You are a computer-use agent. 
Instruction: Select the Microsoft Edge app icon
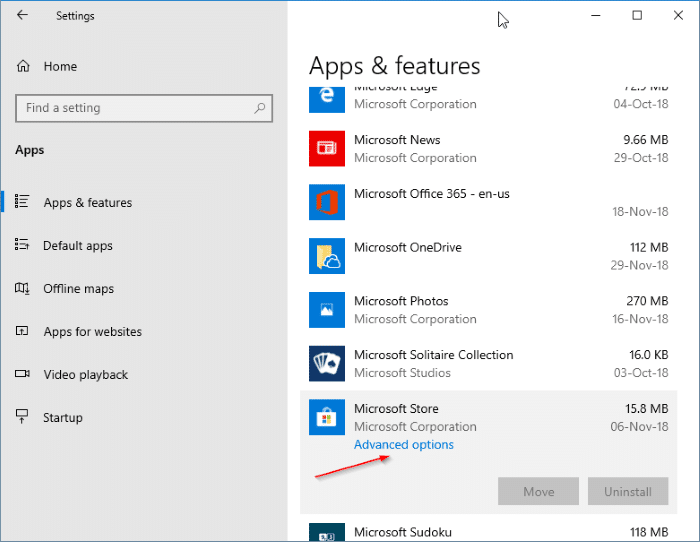coord(327,99)
